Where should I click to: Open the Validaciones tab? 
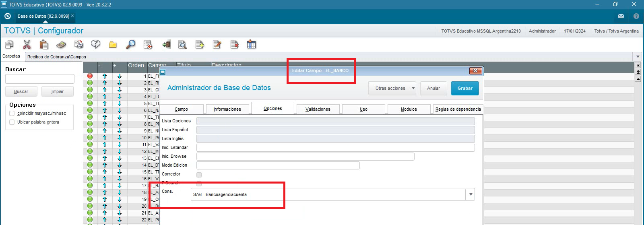pyautogui.click(x=318, y=109)
